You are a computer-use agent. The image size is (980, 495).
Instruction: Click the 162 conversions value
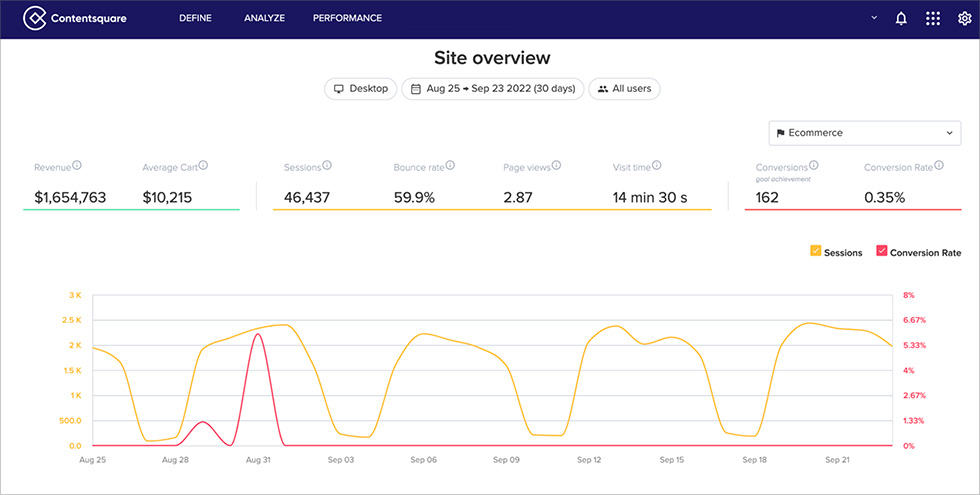click(x=767, y=198)
